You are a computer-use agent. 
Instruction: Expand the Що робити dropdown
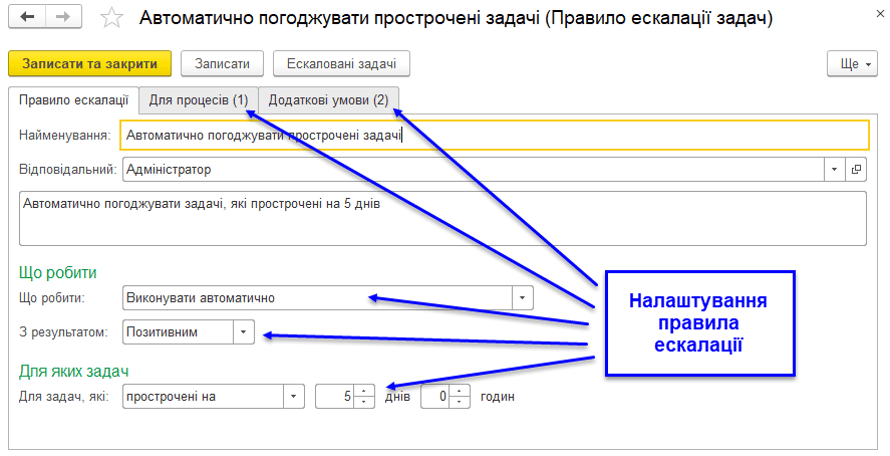523,298
